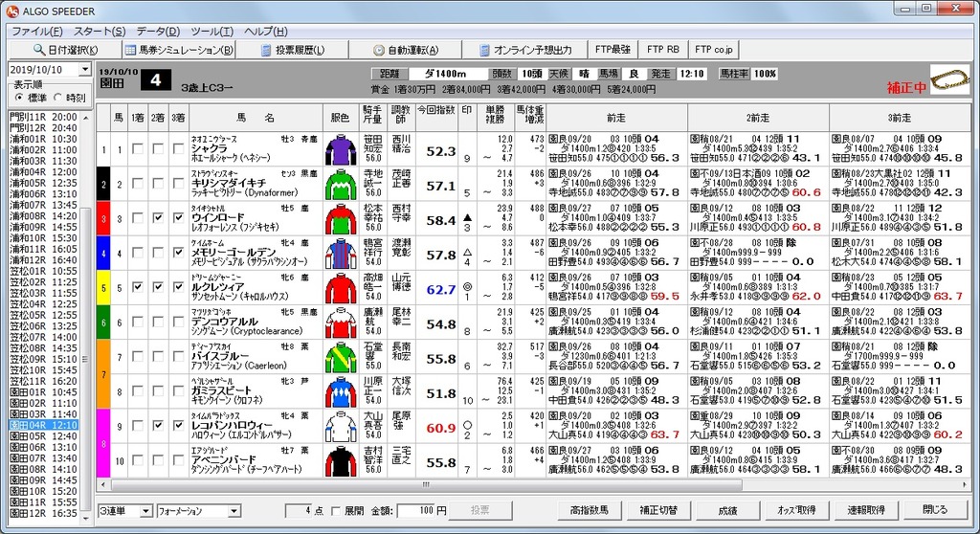980x534 pixels.
Task: Click the race list vertical scrollbar
Action: [85, 360]
